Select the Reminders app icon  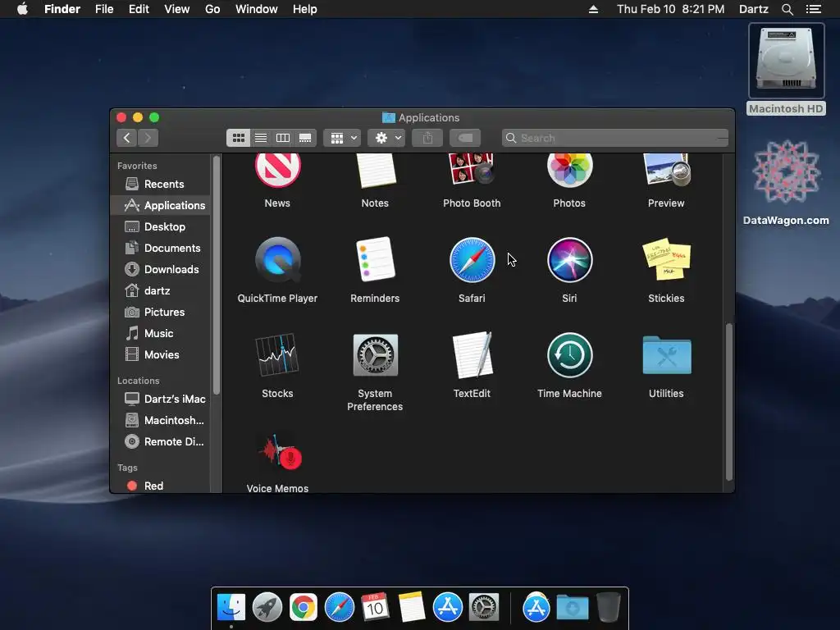[375, 259]
